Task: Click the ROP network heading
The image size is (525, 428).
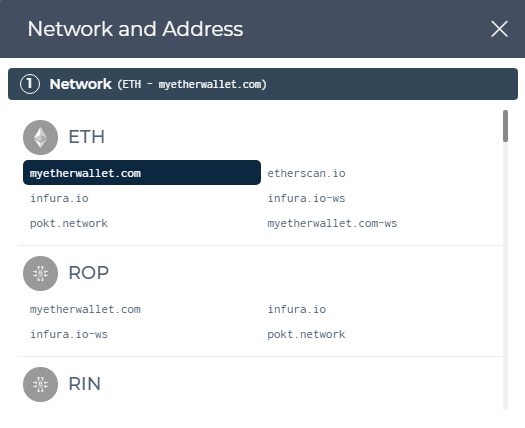Action: (x=88, y=273)
